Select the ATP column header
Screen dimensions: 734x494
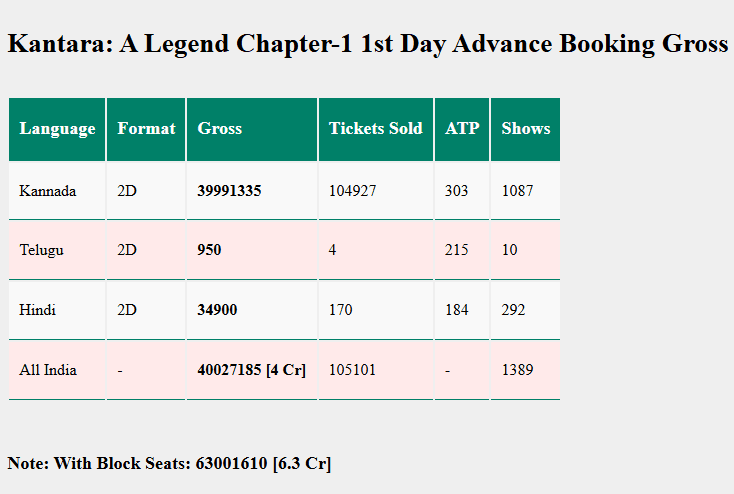click(x=462, y=129)
